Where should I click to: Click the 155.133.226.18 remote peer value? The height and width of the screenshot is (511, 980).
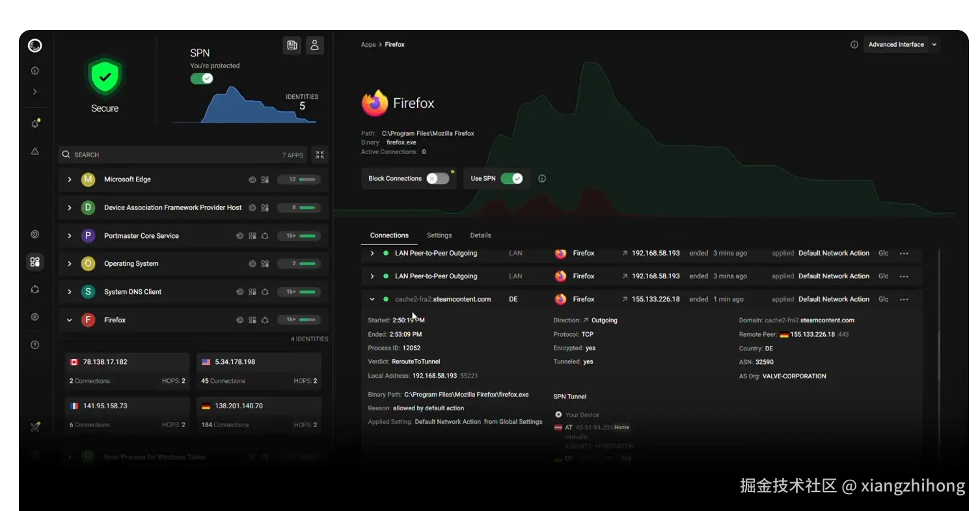pyautogui.click(x=812, y=335)
